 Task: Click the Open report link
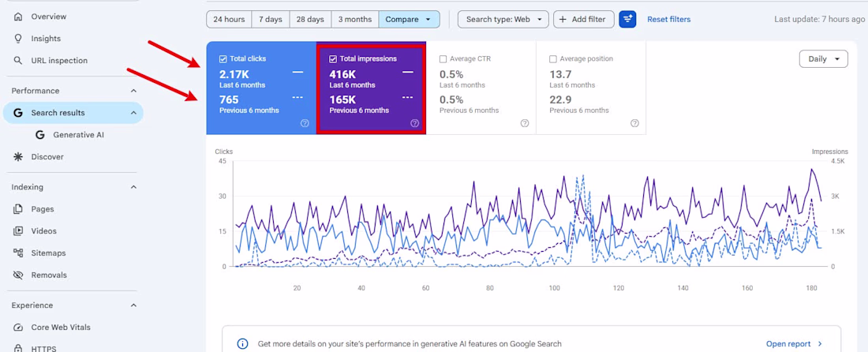[x=788, y=343]
